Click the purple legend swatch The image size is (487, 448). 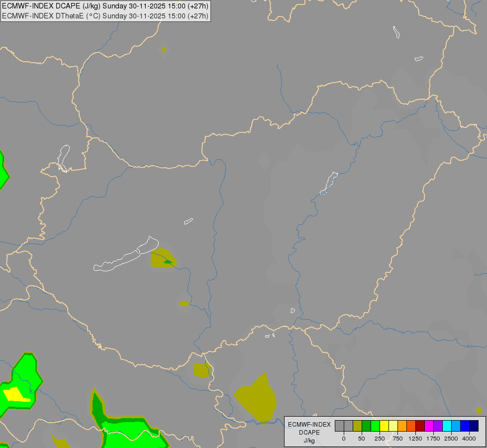(x=438, y=426)
